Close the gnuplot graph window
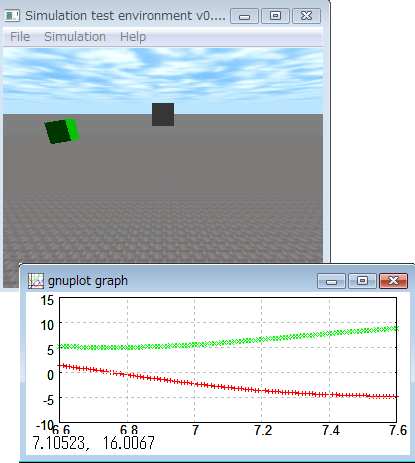Screen dimensions: 415x463 pyautogui.click(x=393, y=281)
